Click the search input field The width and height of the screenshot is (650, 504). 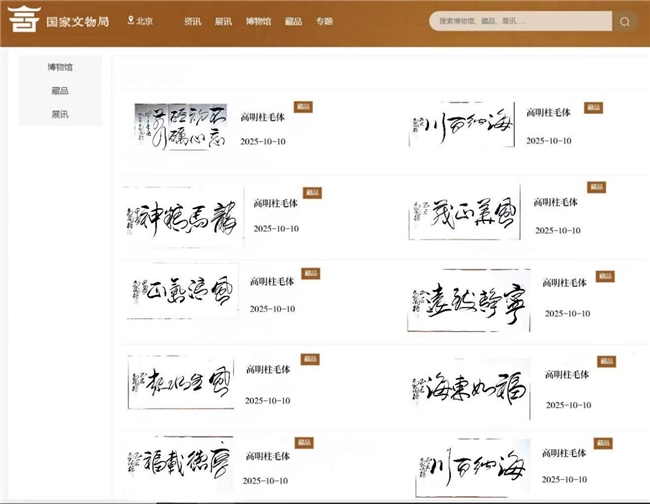(518, 21)
